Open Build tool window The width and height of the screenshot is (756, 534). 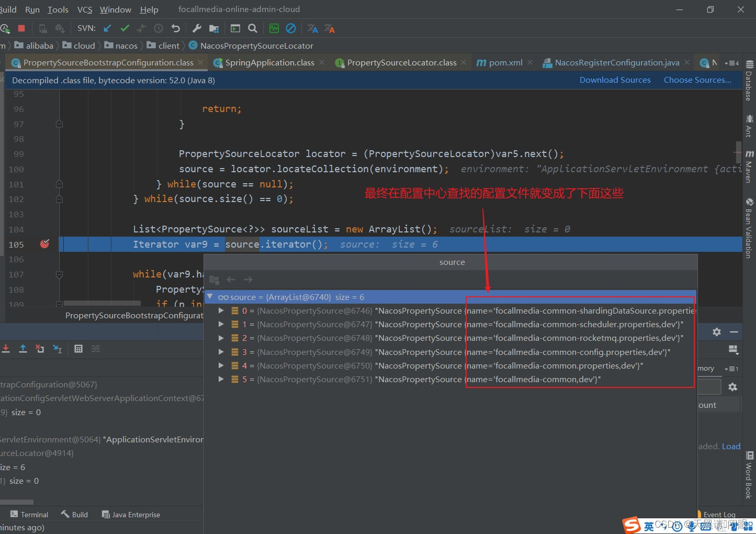pyautogui.click(x=74, y=515)
